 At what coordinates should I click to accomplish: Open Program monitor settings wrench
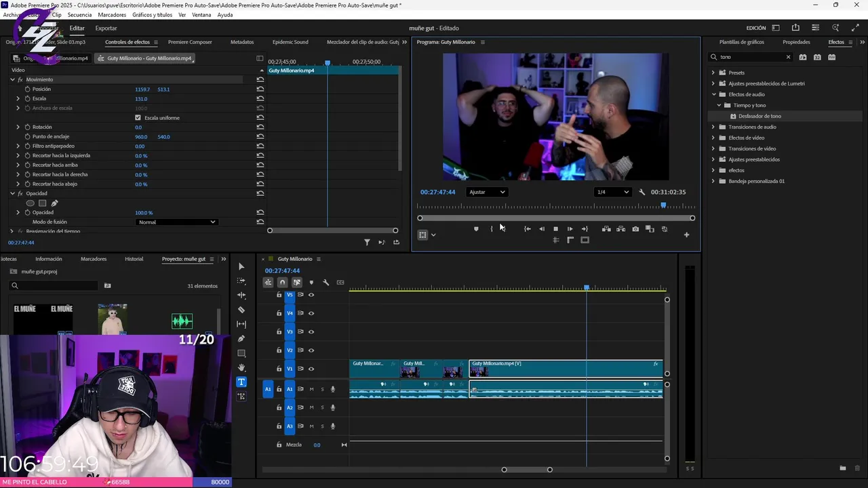(x=642, y=192)
